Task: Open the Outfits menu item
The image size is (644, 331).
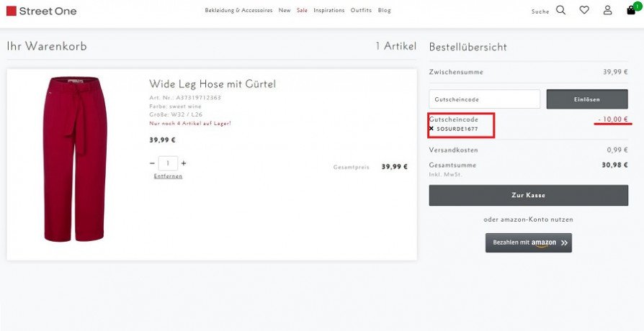Action: (361, 10)
